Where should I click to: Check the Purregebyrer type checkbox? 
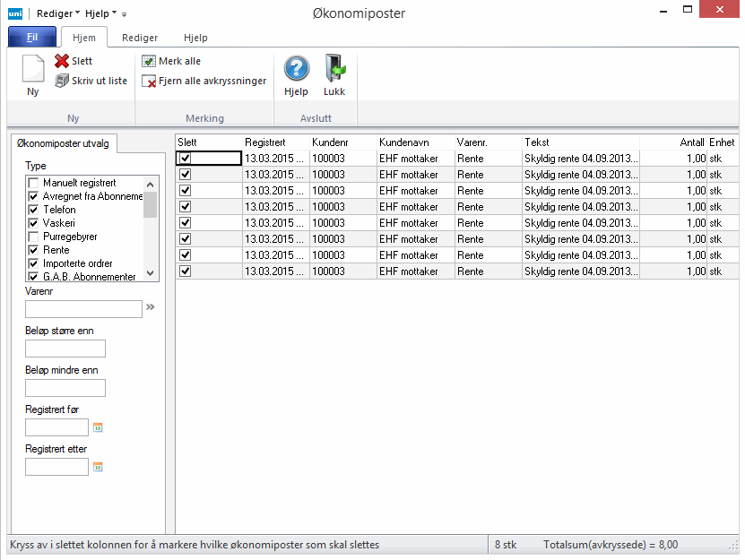[34, 237]
